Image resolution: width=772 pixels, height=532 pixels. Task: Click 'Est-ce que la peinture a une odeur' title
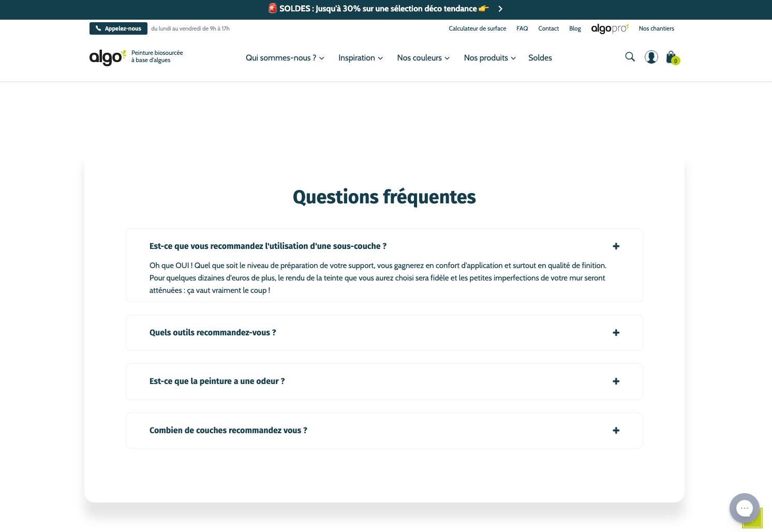pos(217,381)
